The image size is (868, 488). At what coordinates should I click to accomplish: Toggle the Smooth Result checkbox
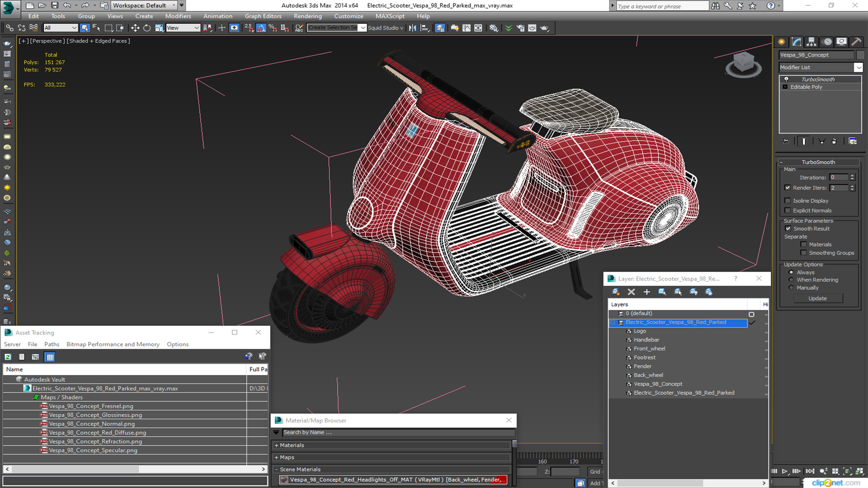pos(788,229)
